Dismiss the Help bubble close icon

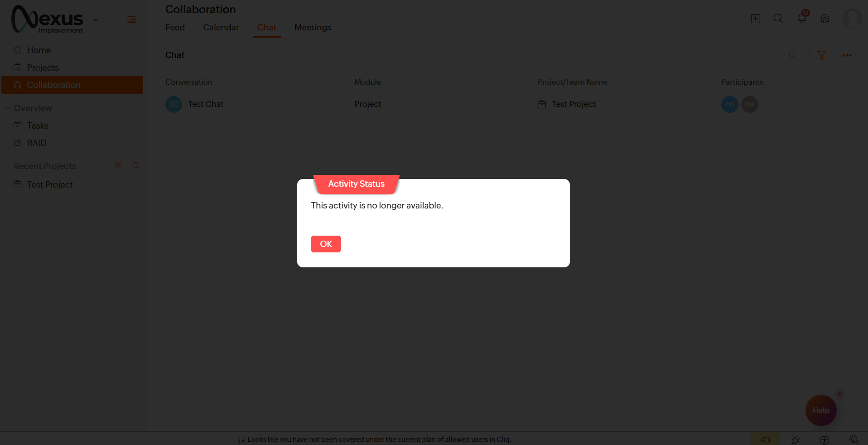[x=839, y=394]
